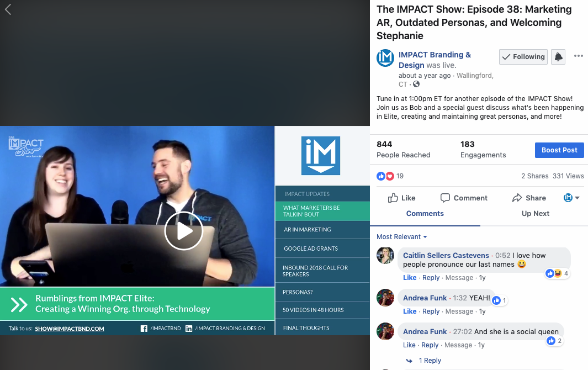Open Andrea Funk's name on 'social queen' comment

pyautogui.click(x=425, y=332)
